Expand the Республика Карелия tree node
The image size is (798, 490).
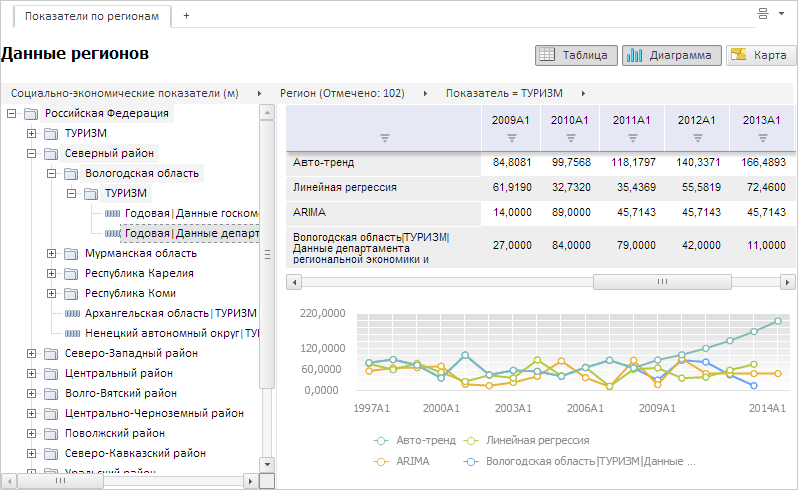[x=52, y=273]
